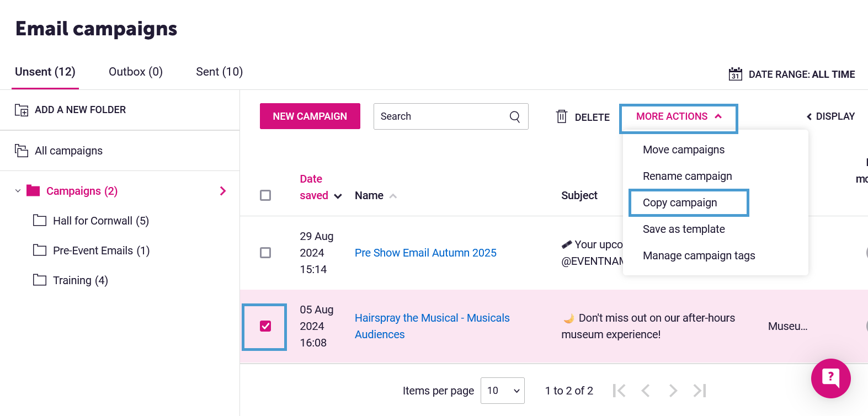Screen dimensions: 868x416
Task: Click the Delete trash can icon
Action: coord(562,116)
